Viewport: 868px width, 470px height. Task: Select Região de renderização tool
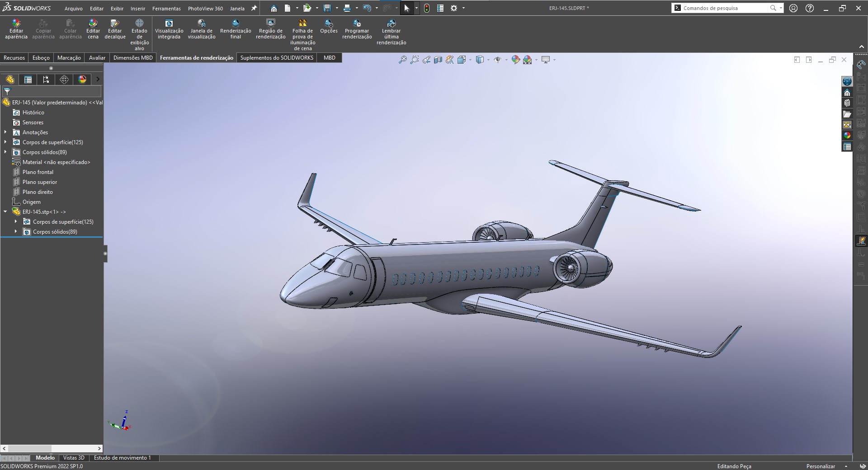[x=270, y=29]
